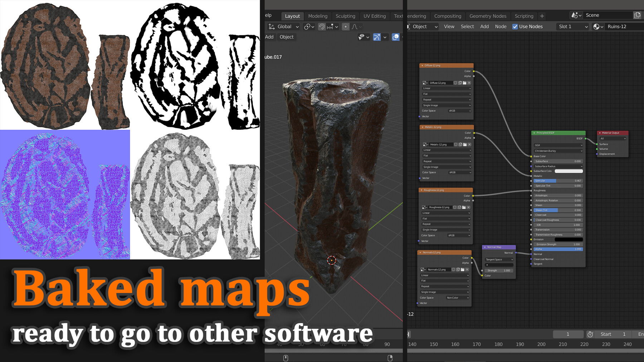Open the Diffuse-12.png image browse dropdown icon
644x362 pixels.
[x=425, y=83]
